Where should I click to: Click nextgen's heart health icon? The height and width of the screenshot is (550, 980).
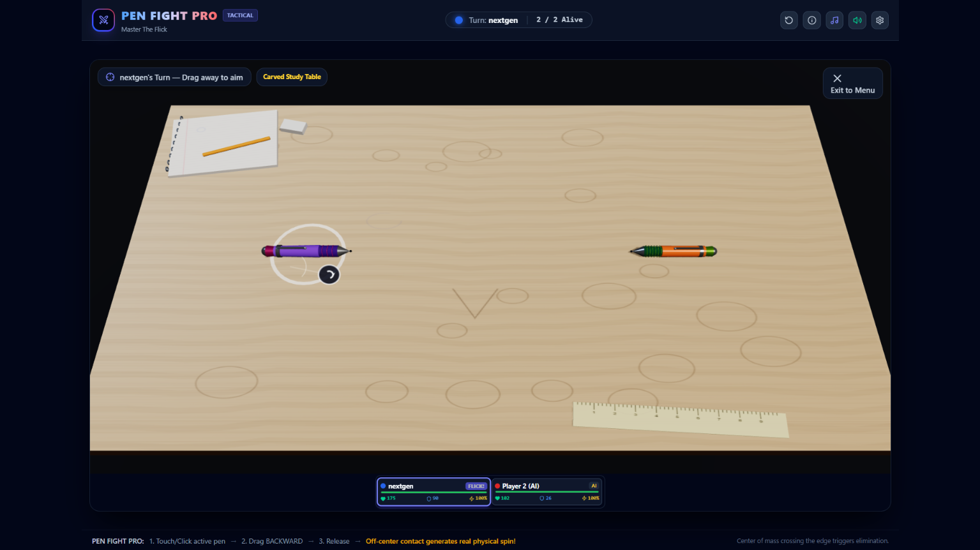click(x=383, y=498)
